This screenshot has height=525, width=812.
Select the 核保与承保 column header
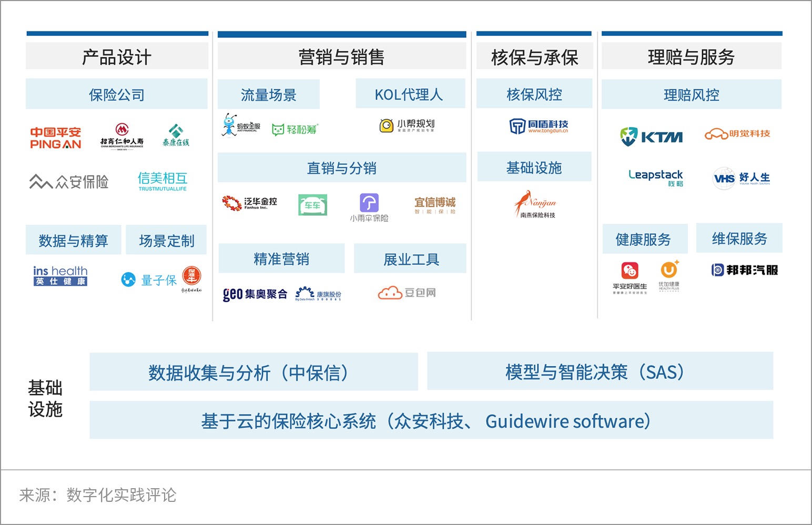tap(534, 56)
